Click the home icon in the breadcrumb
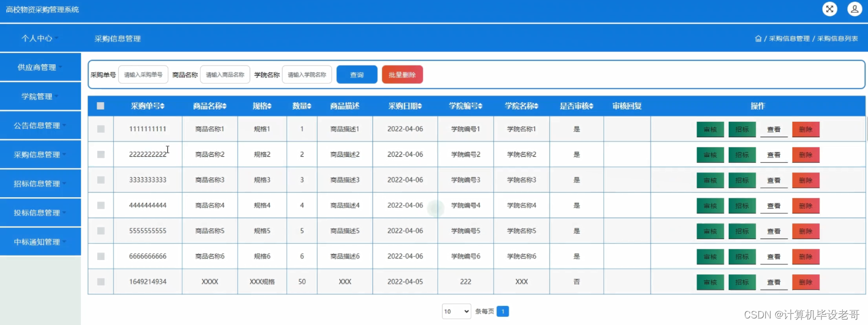This screenshot has width=868, height=325. [x=758, y=39]
